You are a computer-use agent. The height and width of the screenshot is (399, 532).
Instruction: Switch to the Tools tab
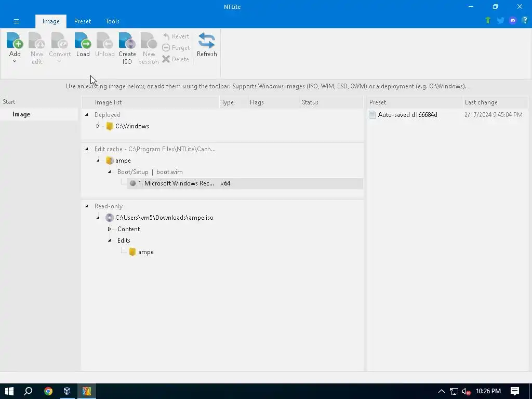pos(112,21)
